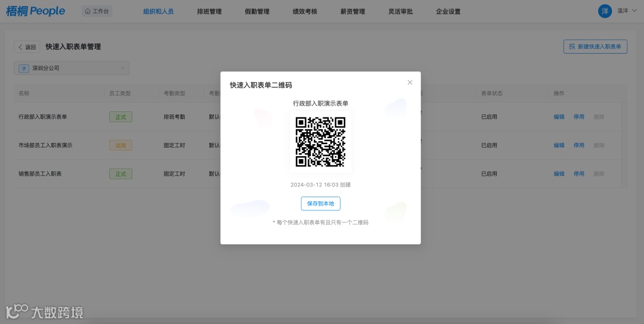Expand the user account dropdown arrow

click(x=634, y=11)
